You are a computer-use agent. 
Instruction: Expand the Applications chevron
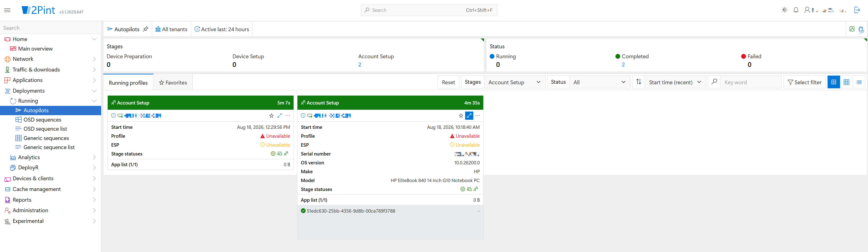click(94, 80)
